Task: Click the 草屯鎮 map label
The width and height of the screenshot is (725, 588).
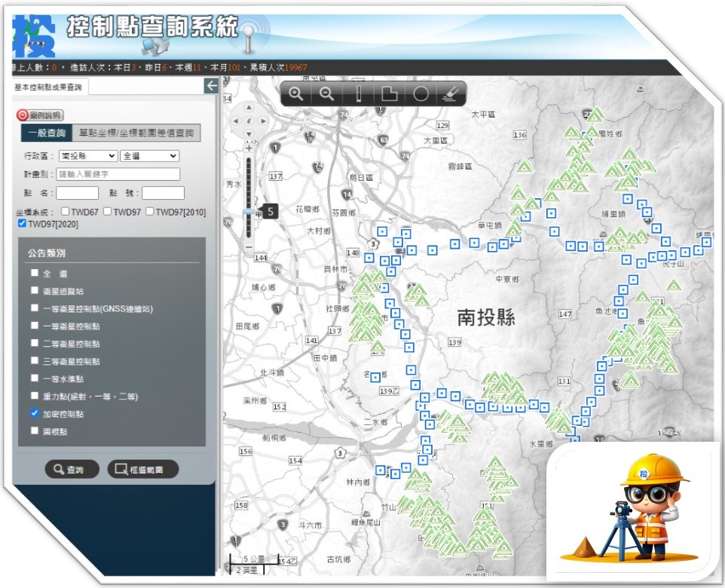Action: click(490, 225)
